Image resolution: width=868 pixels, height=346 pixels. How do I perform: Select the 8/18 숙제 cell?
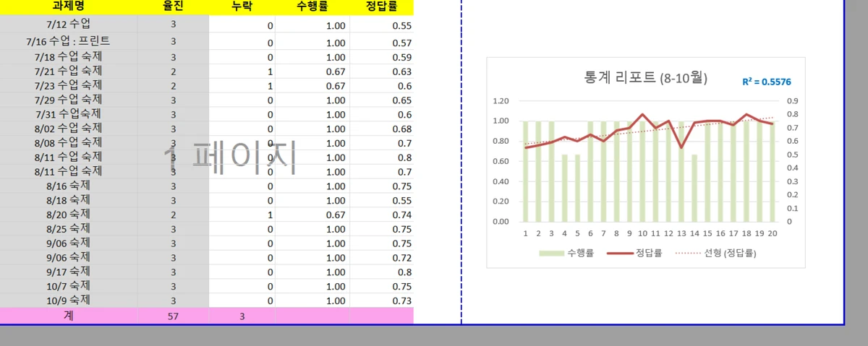(x=68, y=200)
